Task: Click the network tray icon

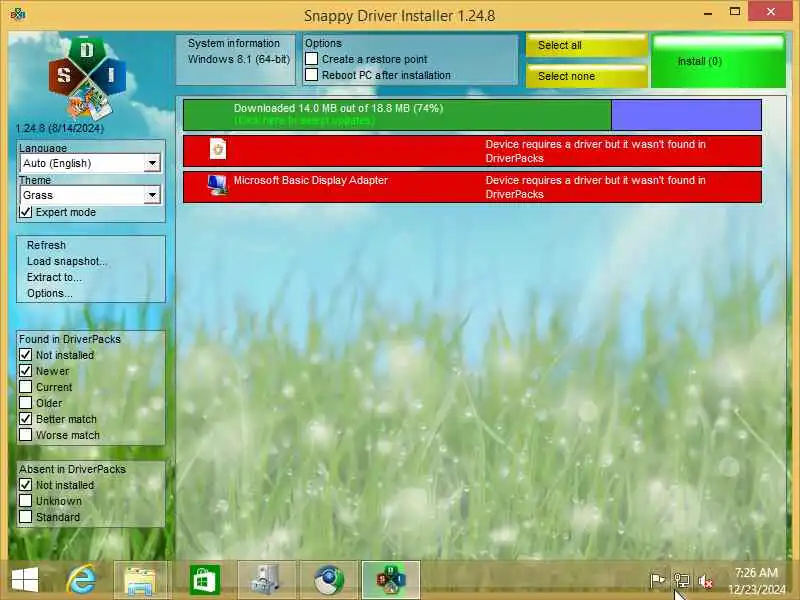Action: (682, 581)
